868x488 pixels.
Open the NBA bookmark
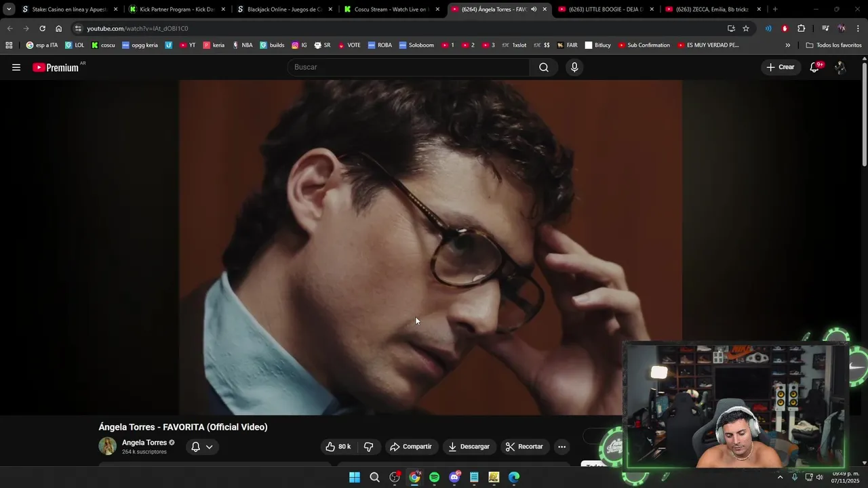[242, 45]
